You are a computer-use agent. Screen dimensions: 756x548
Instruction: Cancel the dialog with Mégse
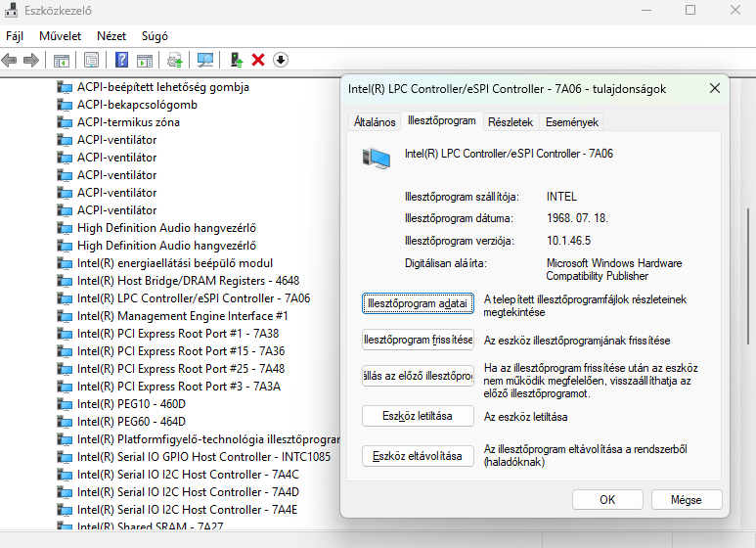point(687,500)
